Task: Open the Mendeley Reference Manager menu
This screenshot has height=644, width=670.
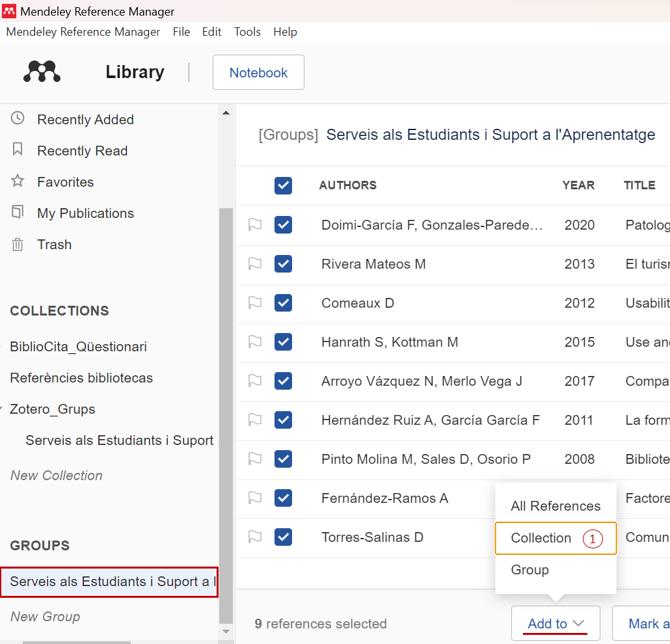Action: pos(83,32)
